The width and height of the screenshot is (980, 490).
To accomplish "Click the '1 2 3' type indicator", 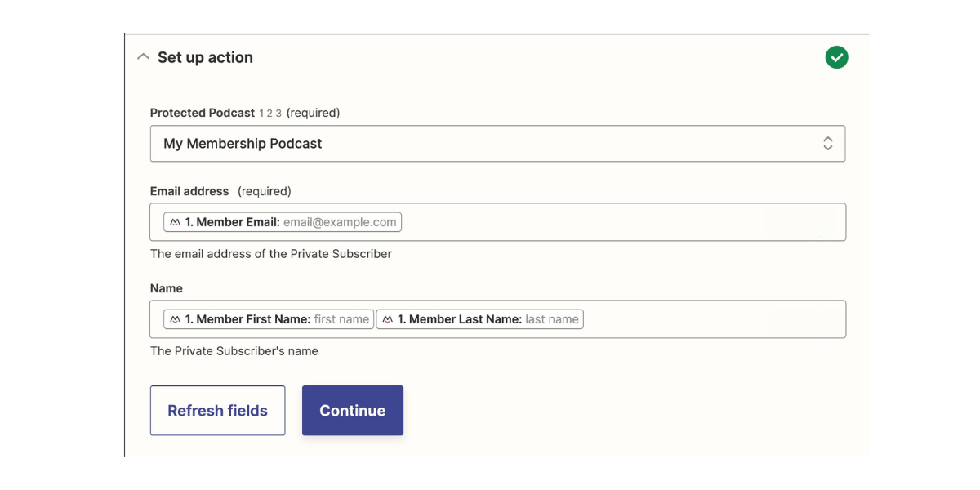I will click(x=270, y=114).
